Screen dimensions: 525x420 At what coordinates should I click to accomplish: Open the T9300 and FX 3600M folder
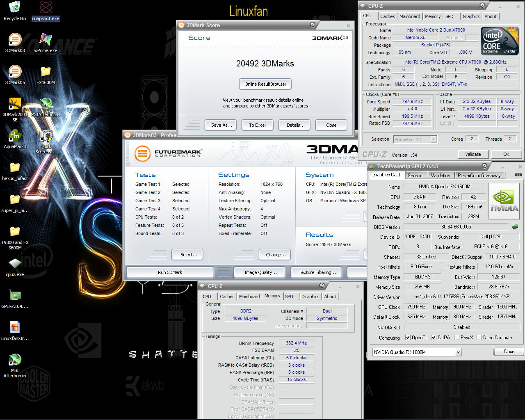(15, 237)
